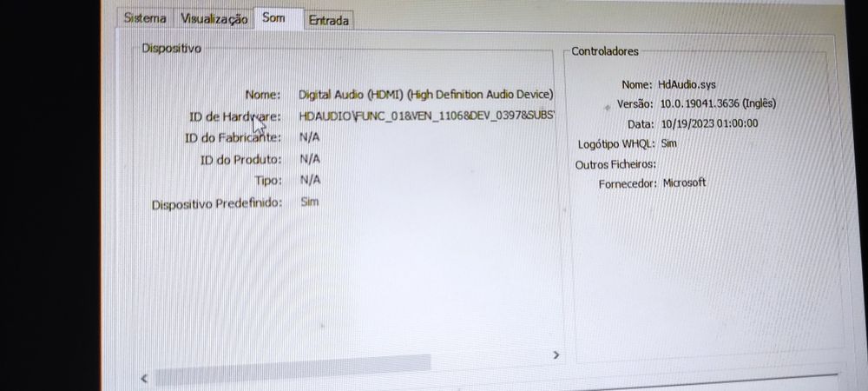Open the Visualização tab
The image size is (868, 391).
(214, 19)
